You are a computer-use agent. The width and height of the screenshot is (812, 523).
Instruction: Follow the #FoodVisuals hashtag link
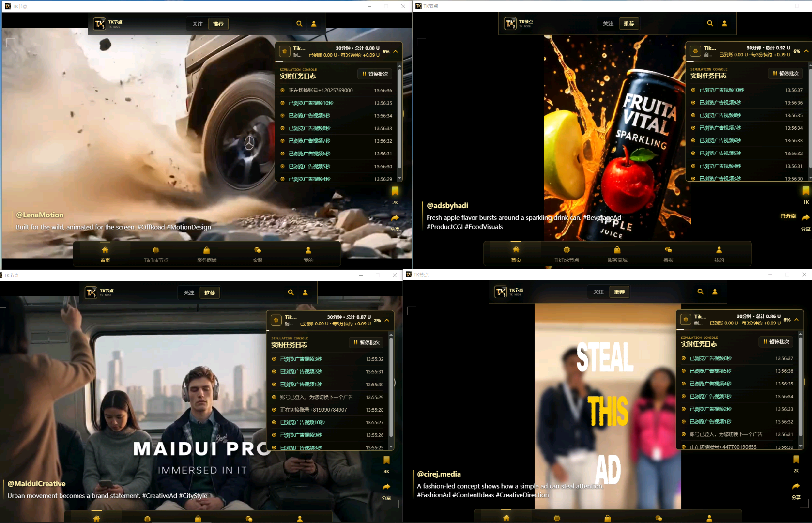click(x=484, y=227)
